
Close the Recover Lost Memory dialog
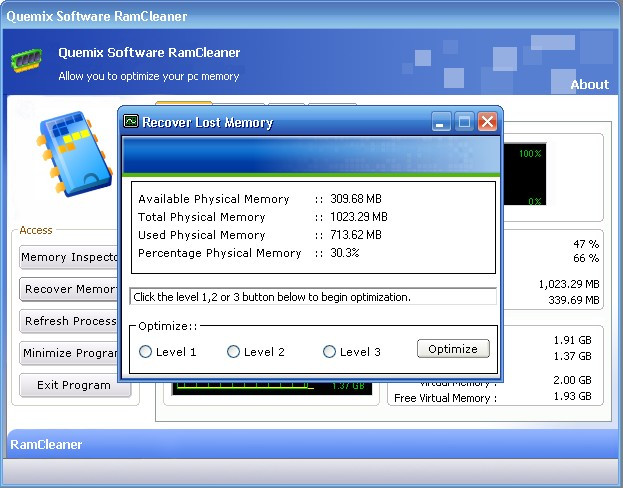click(x=488, y=122)
